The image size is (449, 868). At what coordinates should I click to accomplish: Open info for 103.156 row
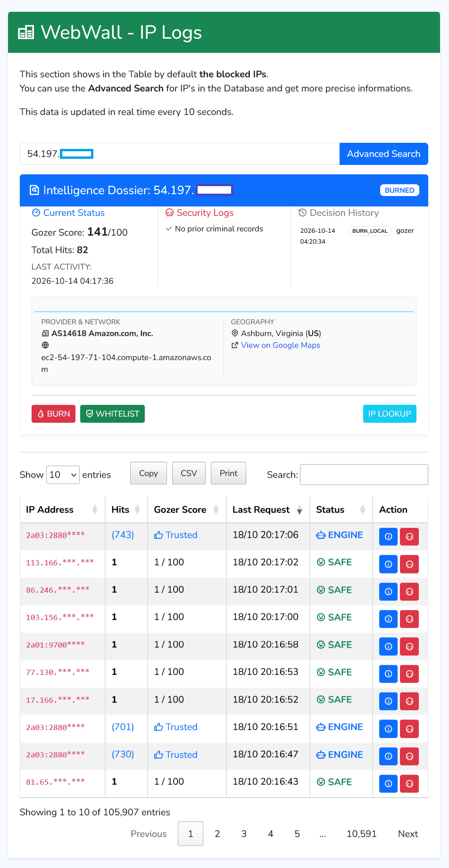pos(388,619)
